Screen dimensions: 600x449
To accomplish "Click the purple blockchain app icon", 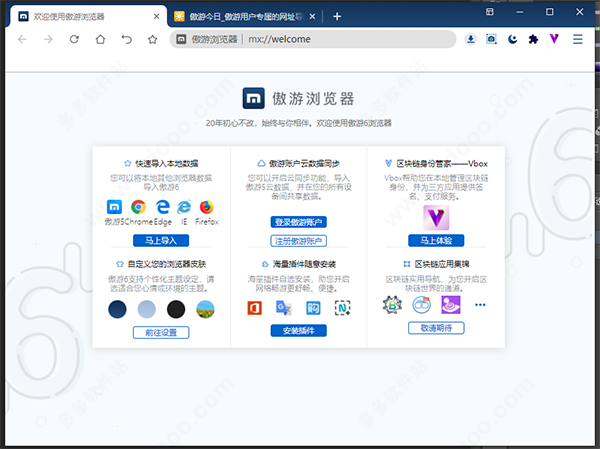I will pyautogui.click(x=451, y=305).
